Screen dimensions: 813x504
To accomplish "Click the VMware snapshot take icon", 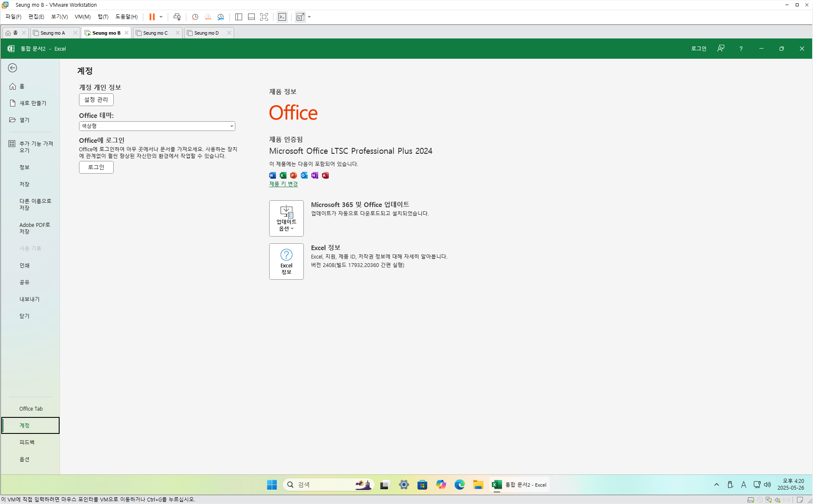I will tap(195, 17).
